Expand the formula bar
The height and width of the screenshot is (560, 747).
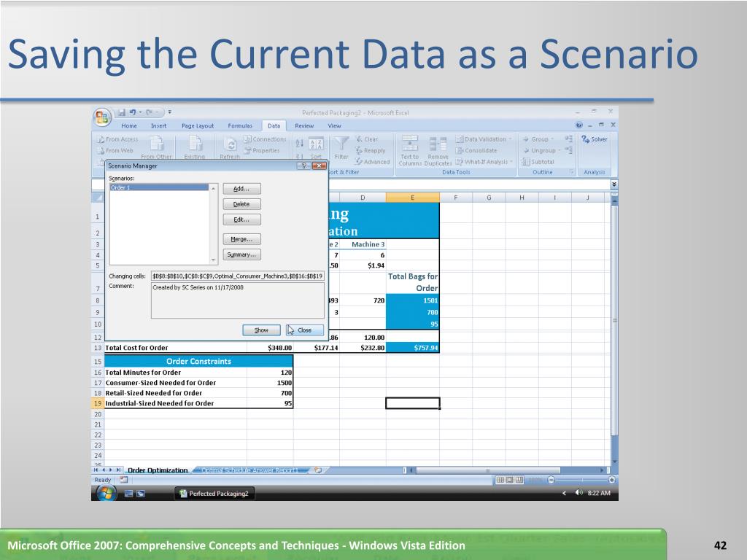(x=614, y=184)
